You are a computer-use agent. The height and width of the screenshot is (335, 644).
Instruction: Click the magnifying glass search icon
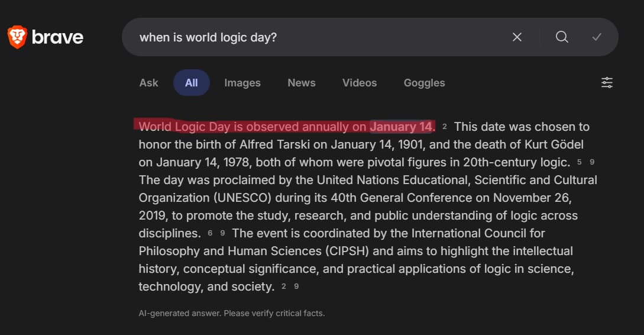point(562,37)
